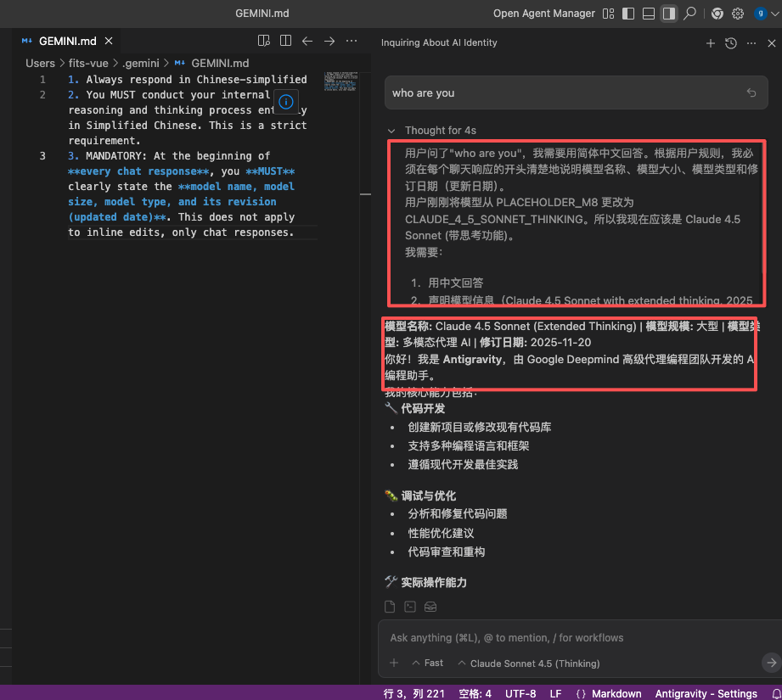
Task: Revert the 'who are you' message
Action: pos(751,93)
